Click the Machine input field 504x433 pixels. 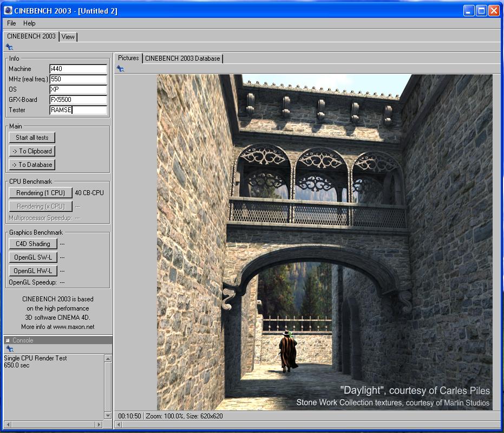78,69
